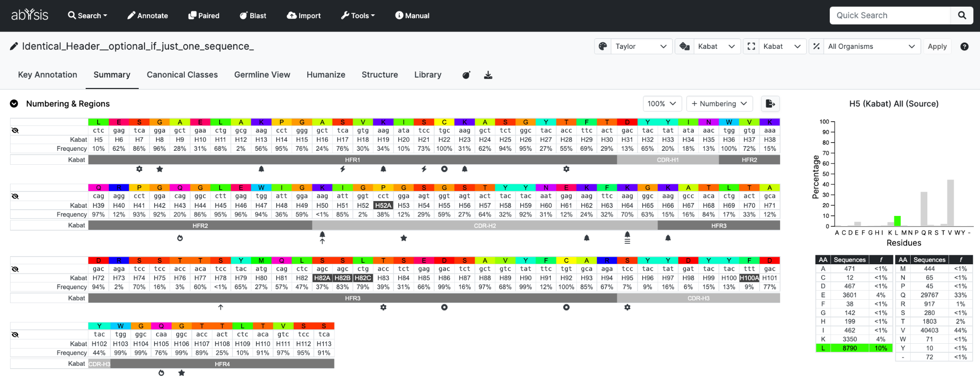This screenshot has width=980, height=383.
Task: Click the yellow C residue cell at H22
Action: coord(445,122)
